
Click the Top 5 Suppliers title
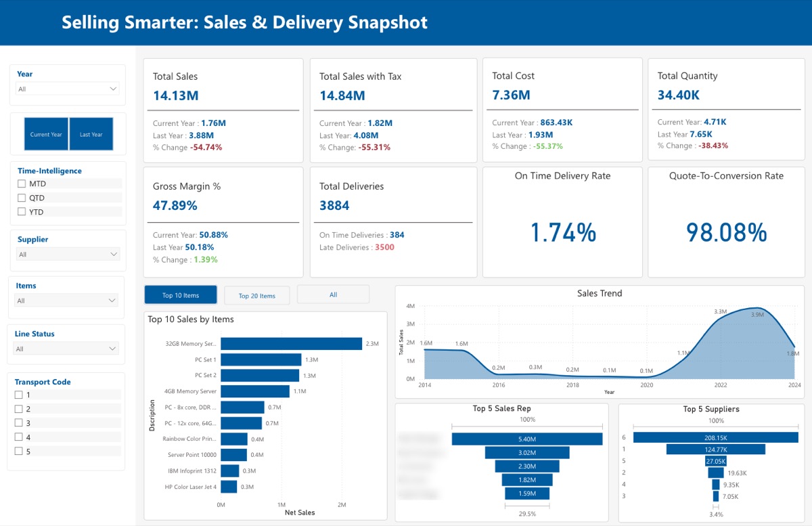tap(711, 409)
